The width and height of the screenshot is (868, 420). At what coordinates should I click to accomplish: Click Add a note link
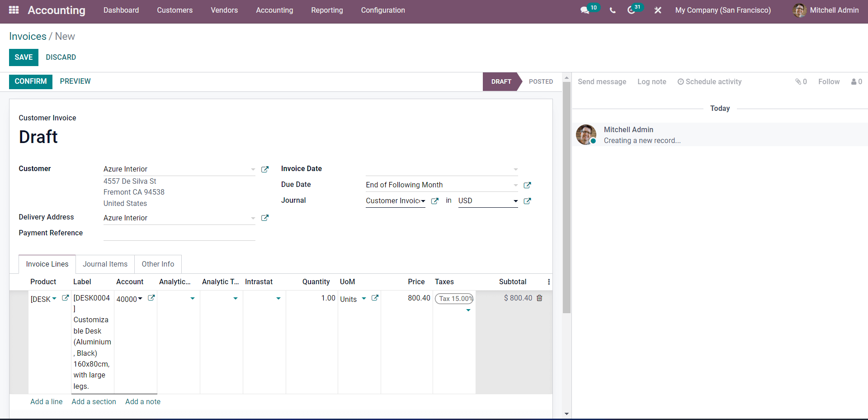coord(143,401)
